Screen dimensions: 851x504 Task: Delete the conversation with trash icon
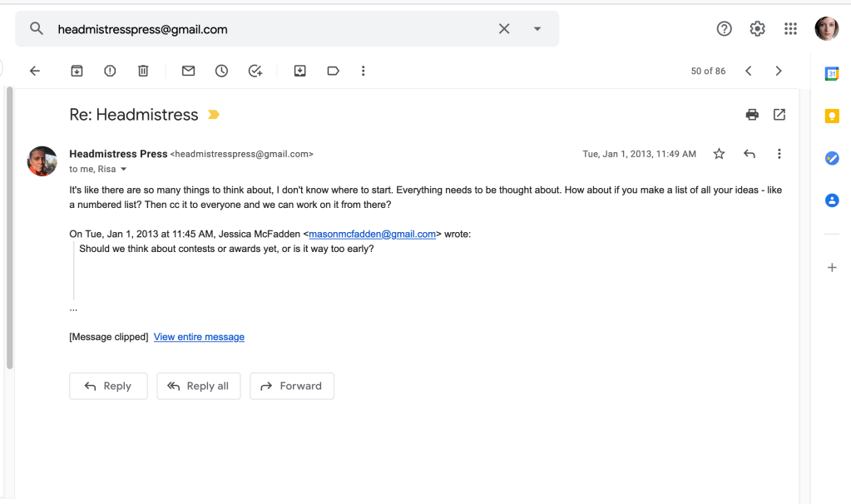point(143,72)
